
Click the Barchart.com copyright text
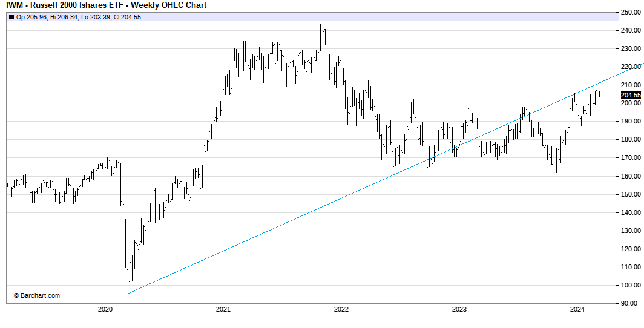point(37,295)
